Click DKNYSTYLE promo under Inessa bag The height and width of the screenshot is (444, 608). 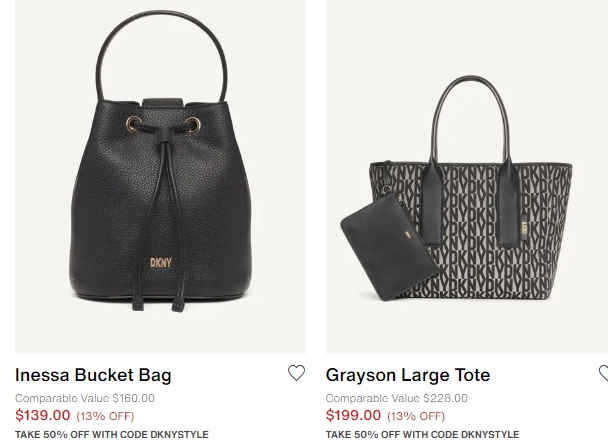(112, 434)
